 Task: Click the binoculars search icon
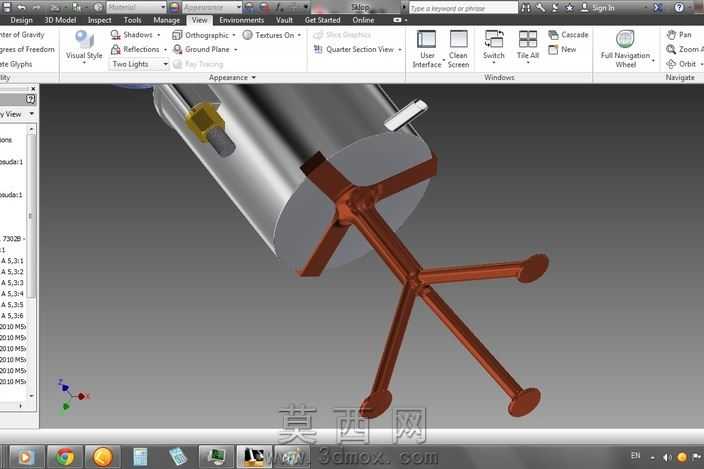coord(526,8)
